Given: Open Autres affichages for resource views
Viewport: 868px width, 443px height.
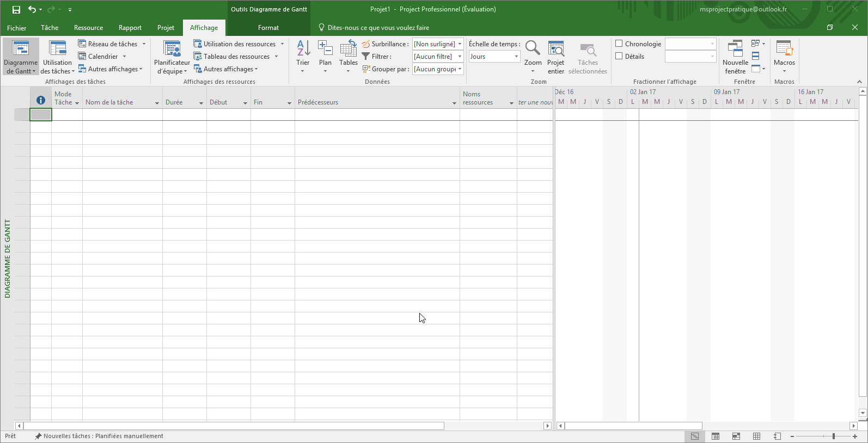Looking at the screenshot, I should (x=226, y=69).
